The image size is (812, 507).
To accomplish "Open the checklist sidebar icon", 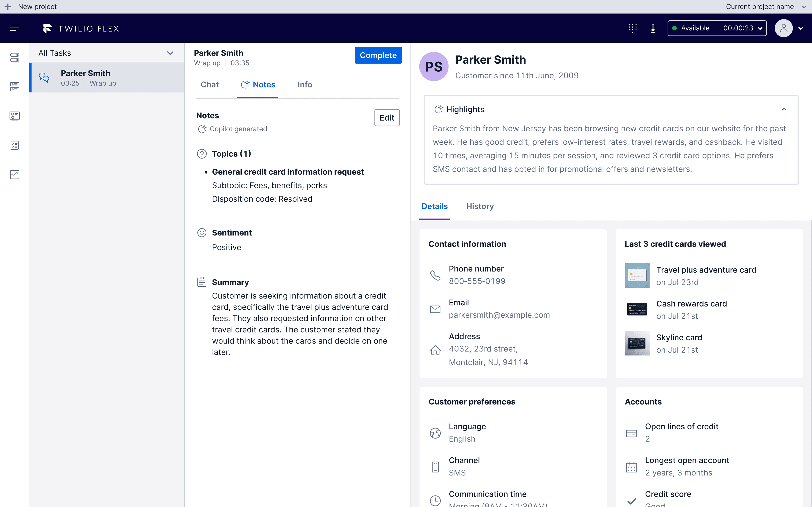I will (x=14, y=145).
